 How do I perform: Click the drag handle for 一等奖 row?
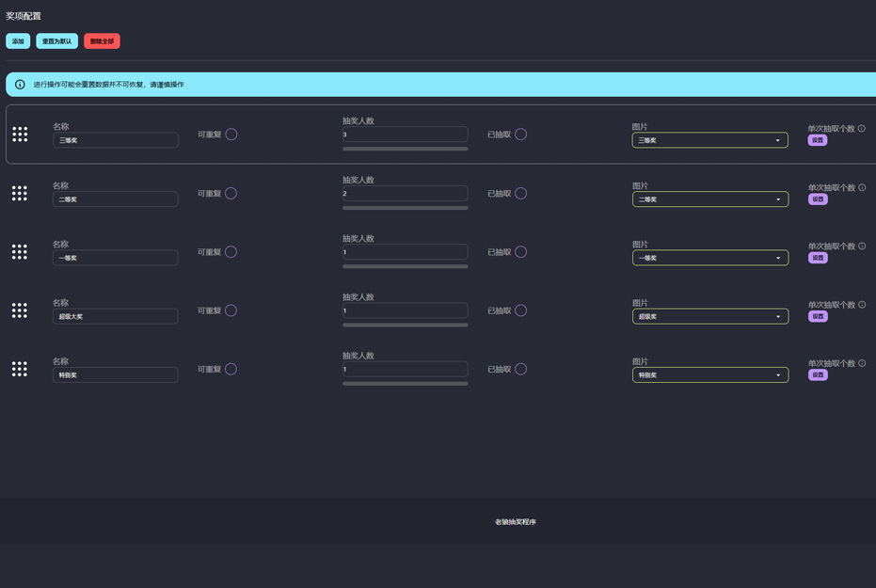click(x=20, y=252)
